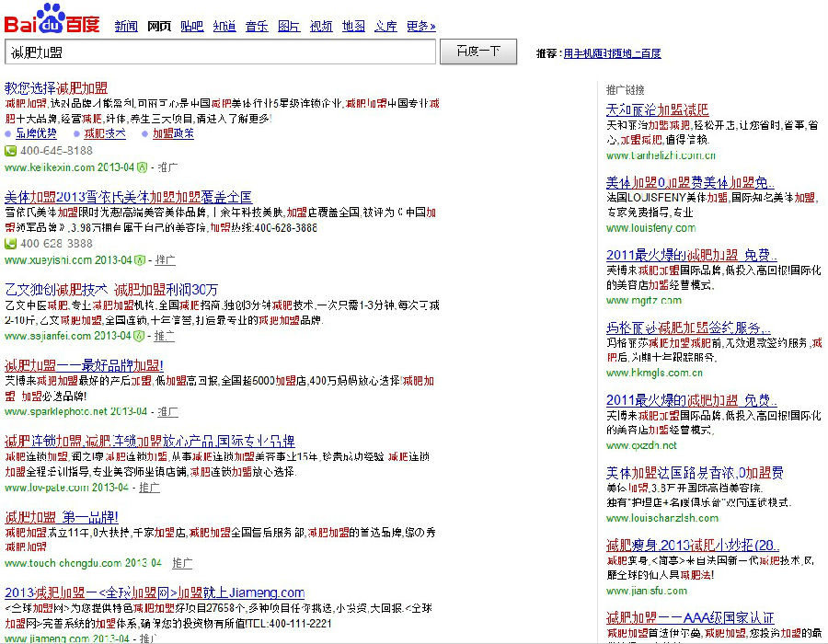Click the green URL www.keiikexin.com
Viewport: 828px width, 644px height.
(x=50, y=167)
